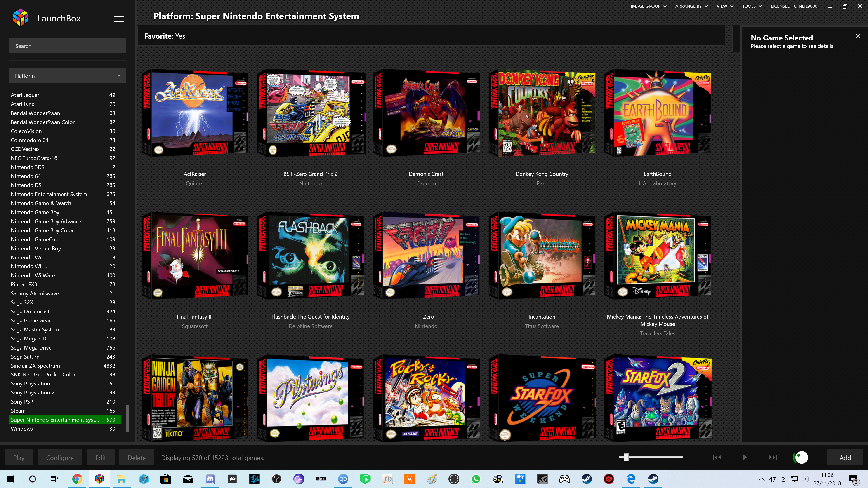Open the LaunchBox hamburger menu

point(119,19)
